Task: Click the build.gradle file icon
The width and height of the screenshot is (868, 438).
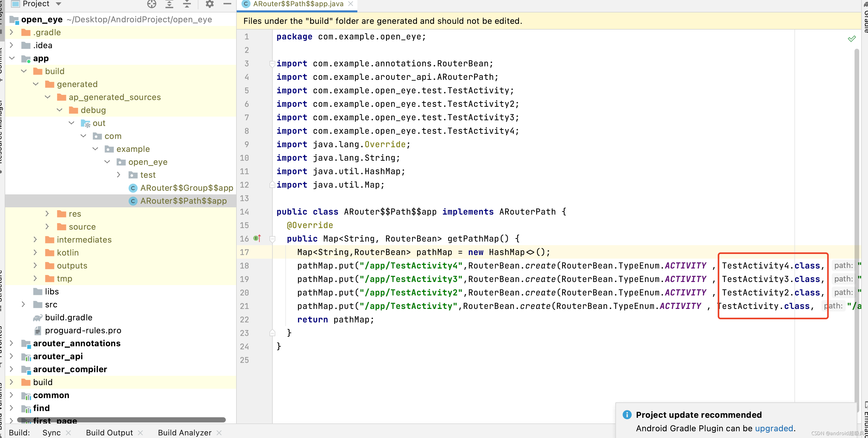Action: [38, 317]
